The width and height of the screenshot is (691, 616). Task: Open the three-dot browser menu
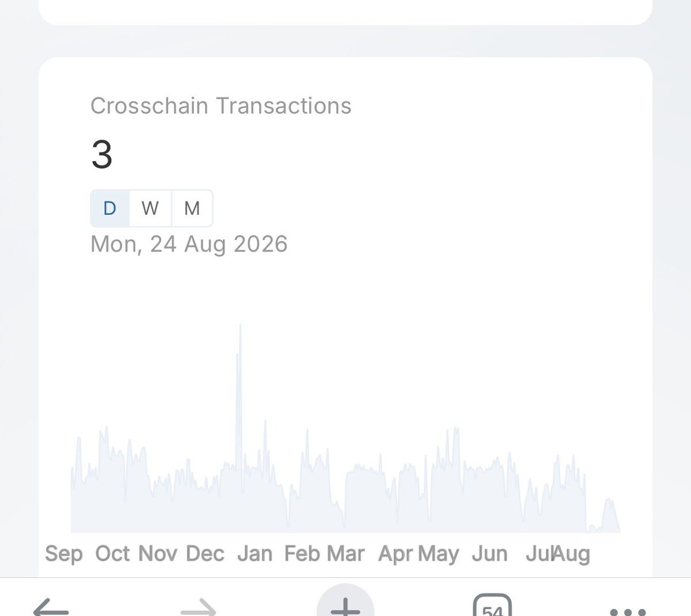[628, 611]
